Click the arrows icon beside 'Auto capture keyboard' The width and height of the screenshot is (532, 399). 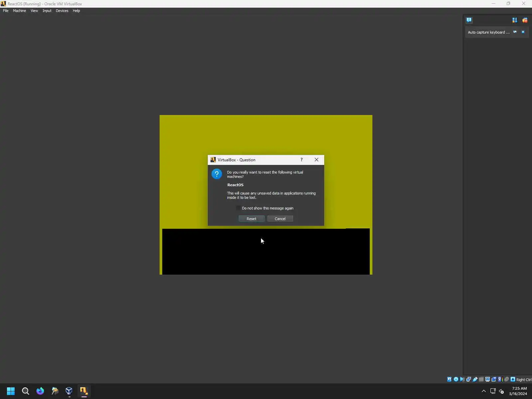(x=515, y=32)
